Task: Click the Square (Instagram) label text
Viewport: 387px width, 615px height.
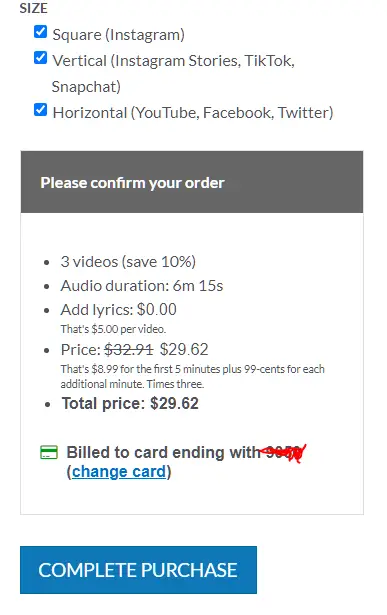Action: [118, 35]
